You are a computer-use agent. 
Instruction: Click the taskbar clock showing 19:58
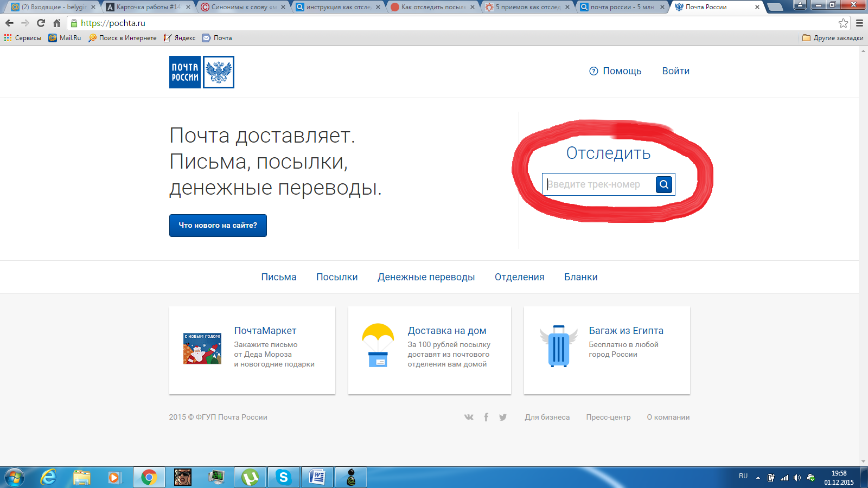[839, 478]
